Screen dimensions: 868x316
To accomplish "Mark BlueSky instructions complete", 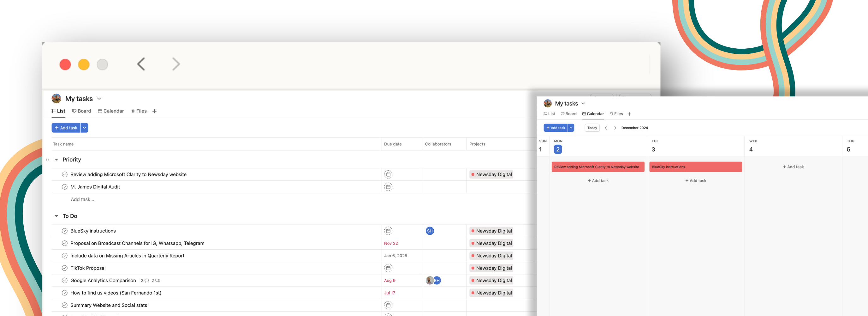I will (65, 231).
